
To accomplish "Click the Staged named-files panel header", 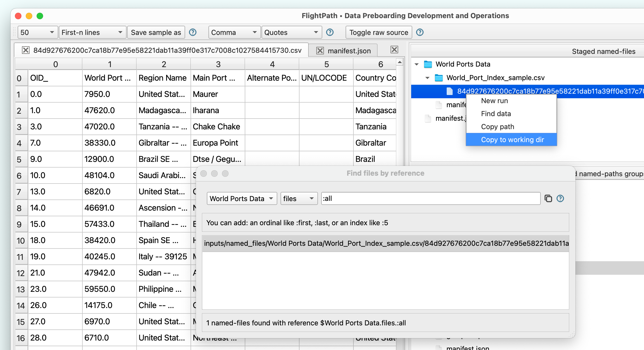I will point(527,51).
